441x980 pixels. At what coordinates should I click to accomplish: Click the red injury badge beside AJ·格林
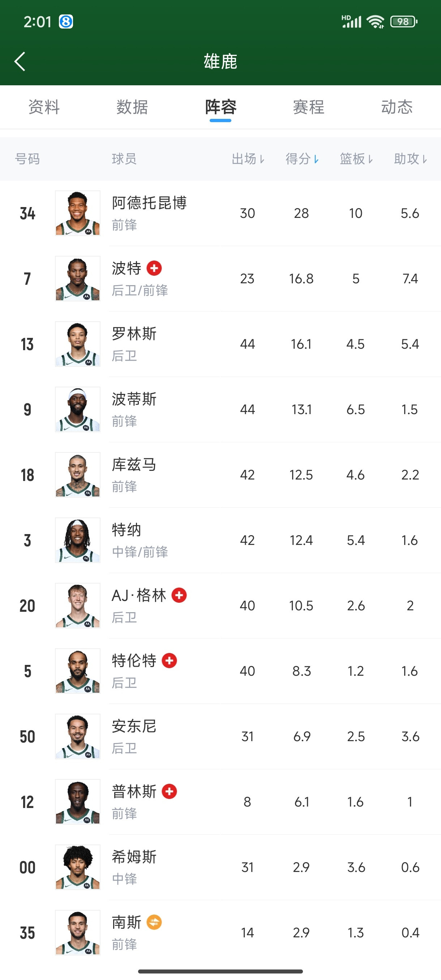[179, 596]
